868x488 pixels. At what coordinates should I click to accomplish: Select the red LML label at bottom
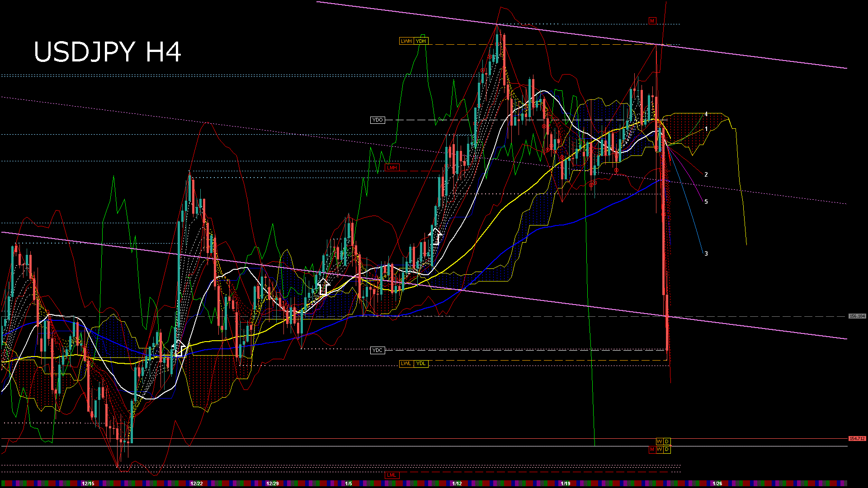[392, 475]
